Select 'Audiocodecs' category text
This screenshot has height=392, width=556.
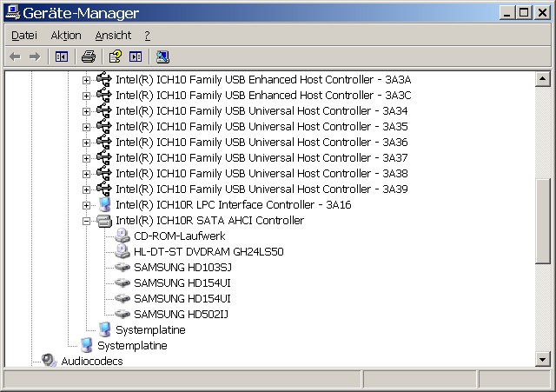[92, 361]
